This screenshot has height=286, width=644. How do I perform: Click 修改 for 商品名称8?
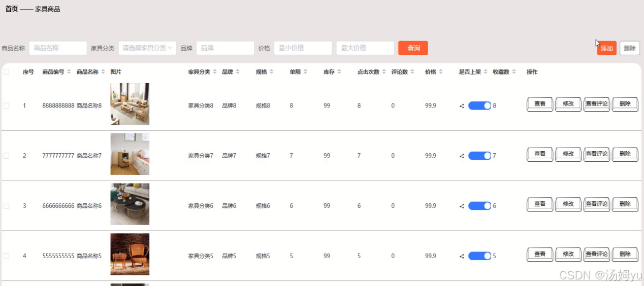tap(568, 104)
